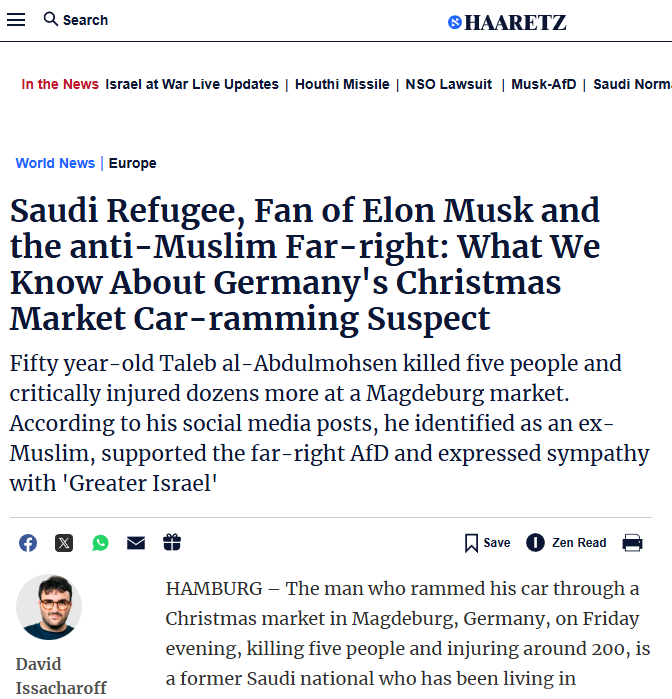This screenshot has width=672, height=699.
Task: Open David Issacharoff's author page
Action: (x=61, y=675)
